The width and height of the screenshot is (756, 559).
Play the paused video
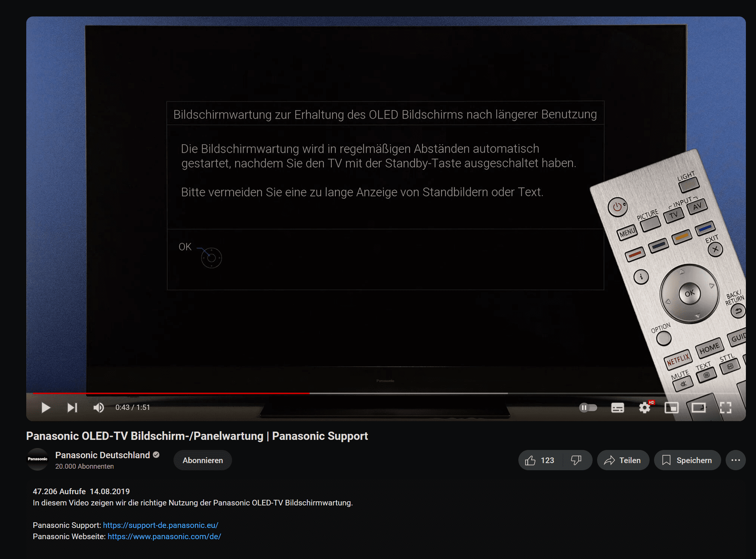pyautogui.click(x=46, y=408)
